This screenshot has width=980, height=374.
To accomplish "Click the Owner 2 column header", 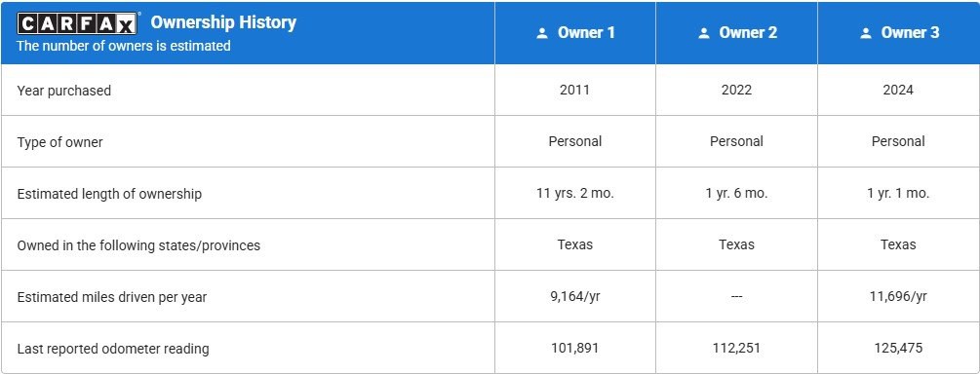I will pos(736,32).
